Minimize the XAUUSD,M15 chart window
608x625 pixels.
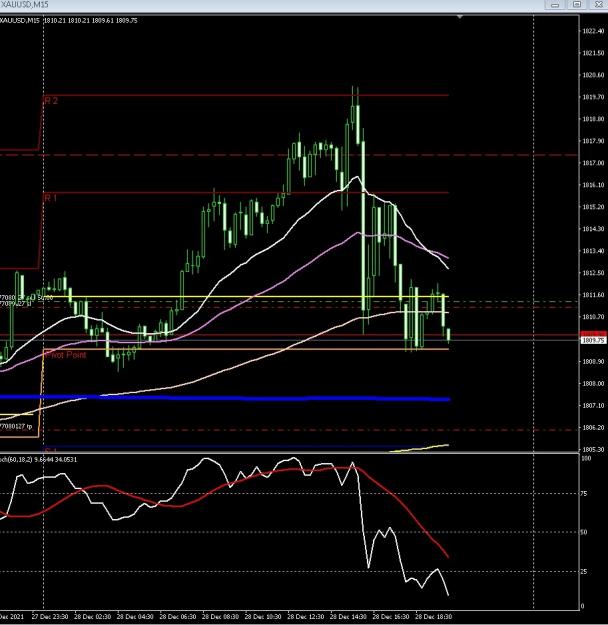pyautogui.click(x=555, y=4)
